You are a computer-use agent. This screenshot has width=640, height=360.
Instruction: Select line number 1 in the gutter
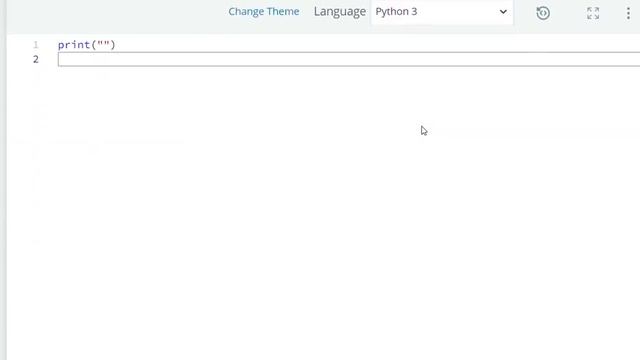point(36,44)
